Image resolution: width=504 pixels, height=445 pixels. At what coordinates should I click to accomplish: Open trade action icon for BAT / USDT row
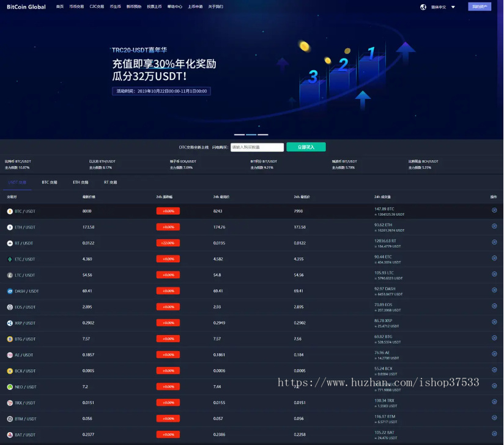tap(494, 433)
